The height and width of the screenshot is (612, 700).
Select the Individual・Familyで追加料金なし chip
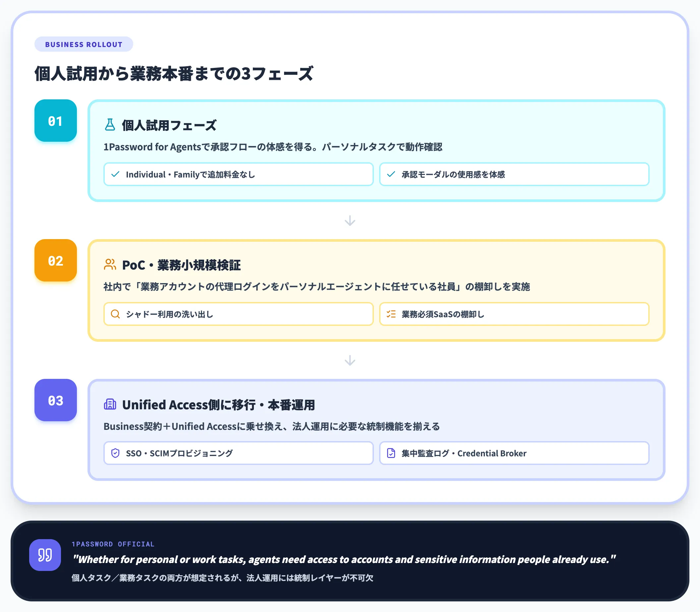point(239,174)
